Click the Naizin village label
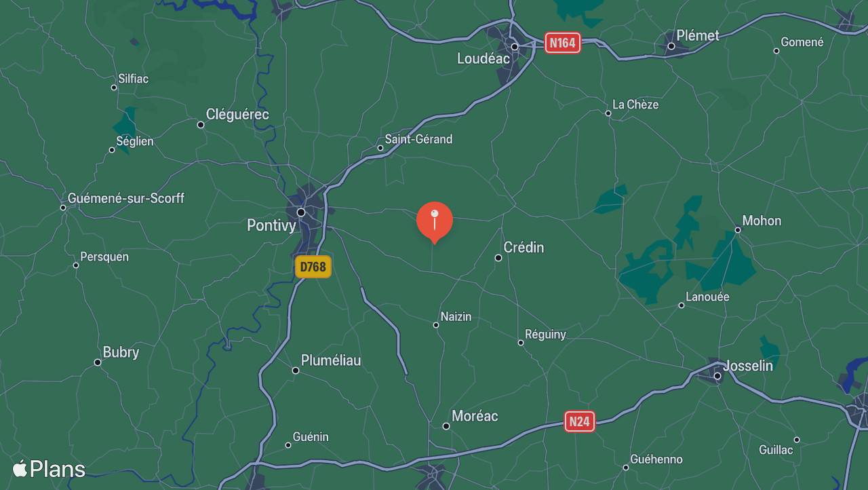 456,316
